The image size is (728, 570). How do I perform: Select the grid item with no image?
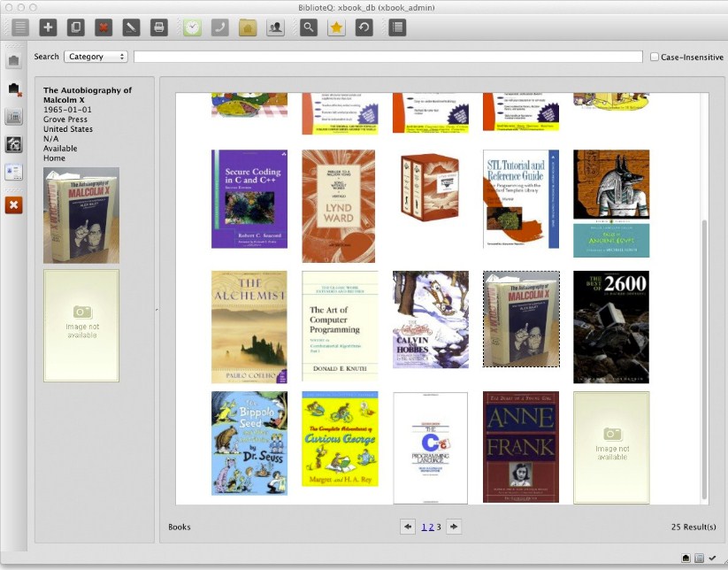tap(611, 447)
